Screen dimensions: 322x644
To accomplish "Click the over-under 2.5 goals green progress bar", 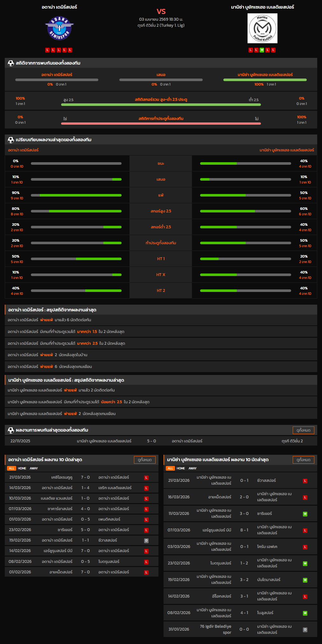I will tap(161, 105).
